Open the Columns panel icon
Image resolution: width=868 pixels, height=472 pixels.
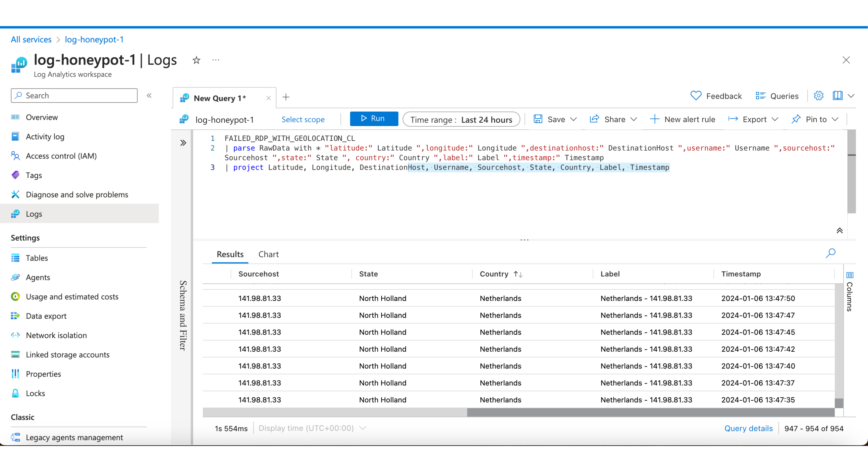(849, 275)
